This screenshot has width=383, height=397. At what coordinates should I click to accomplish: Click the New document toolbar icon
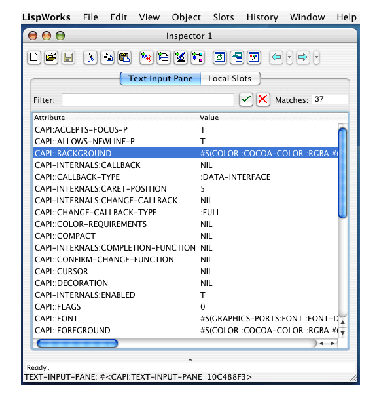coord(34,58)
